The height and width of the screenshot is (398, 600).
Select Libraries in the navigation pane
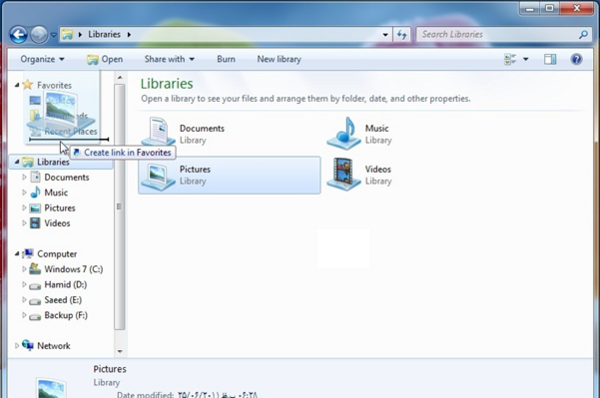point(53,162)
